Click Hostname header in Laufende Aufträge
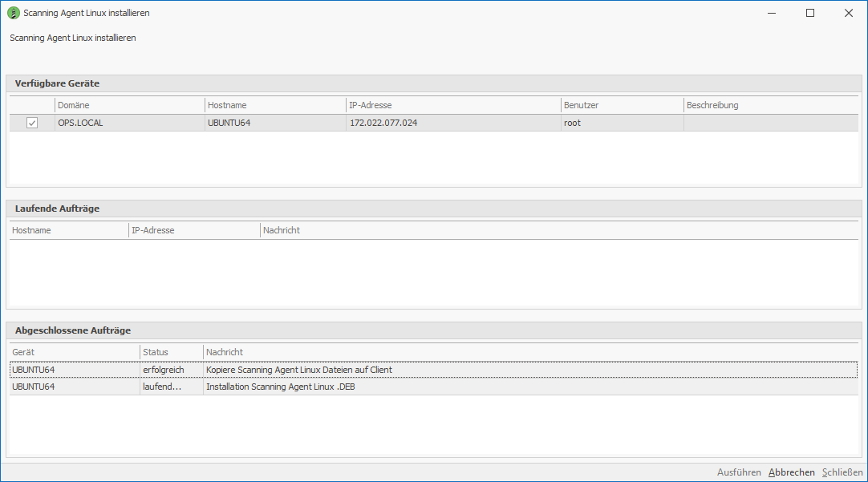Viewport: 868px width, 482px height. [x=68, y=230]
